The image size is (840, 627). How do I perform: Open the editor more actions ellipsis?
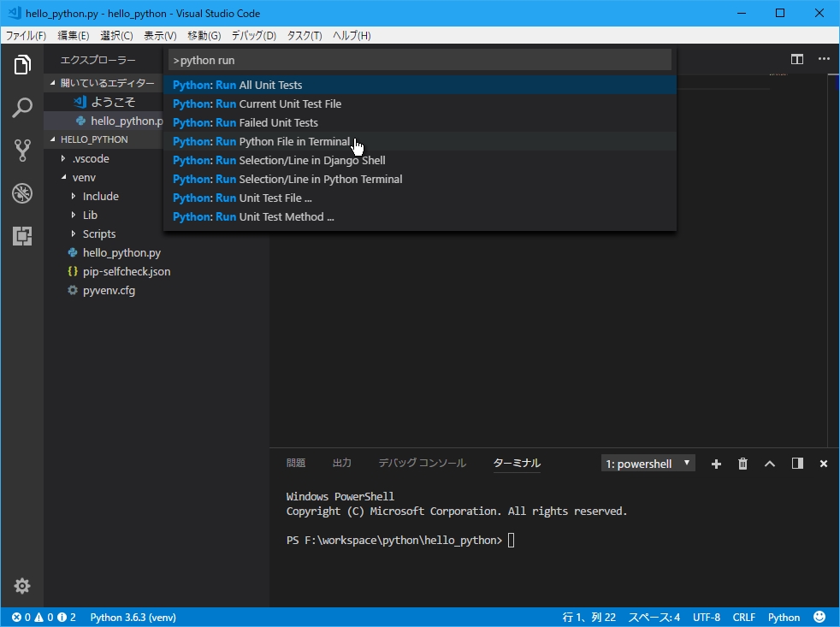[x=824, y=59]
